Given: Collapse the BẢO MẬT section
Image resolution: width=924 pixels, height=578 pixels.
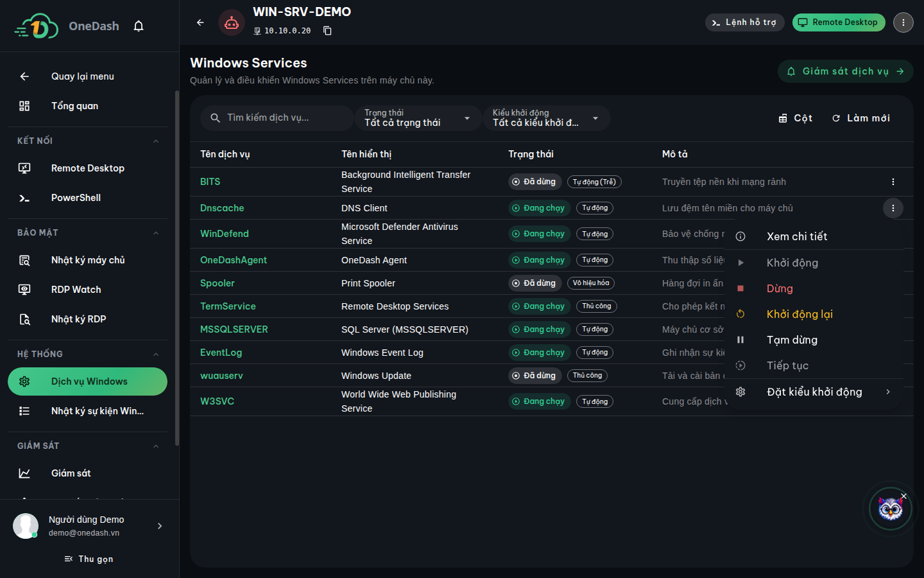Looking at the screenshot, I should (x=156, y=232).
